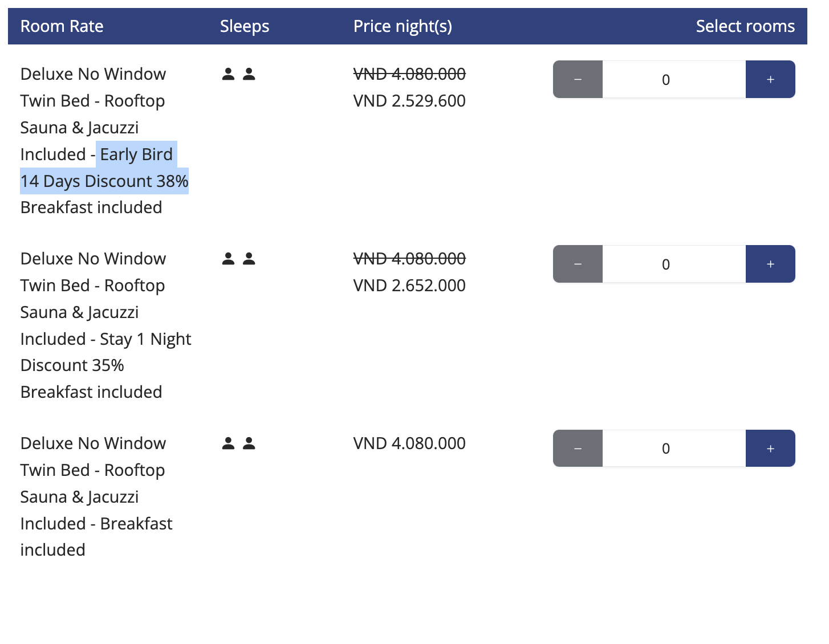Screen dimensions: 829x644
Task: Click discounted price VND 2.529.600
Action: click(409, 101)
